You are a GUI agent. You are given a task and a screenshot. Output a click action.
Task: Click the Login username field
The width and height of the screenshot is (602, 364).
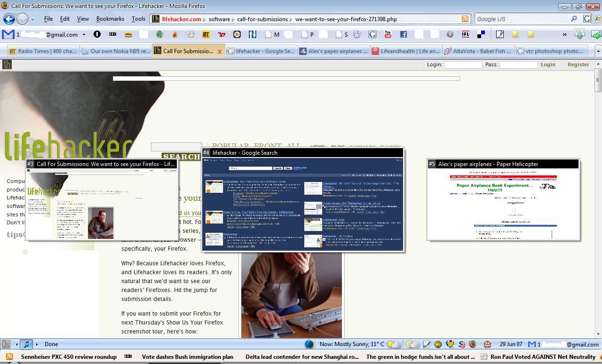[x=463, y=65]
